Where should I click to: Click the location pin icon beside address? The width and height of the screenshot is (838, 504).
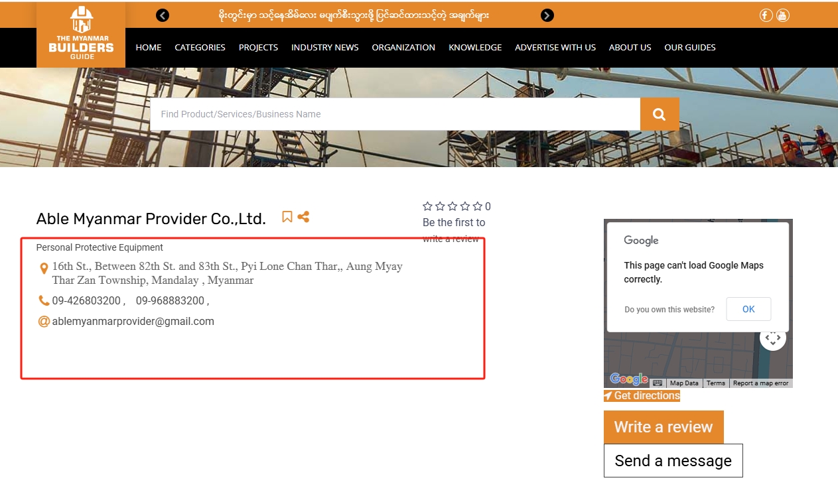point(44,269)
